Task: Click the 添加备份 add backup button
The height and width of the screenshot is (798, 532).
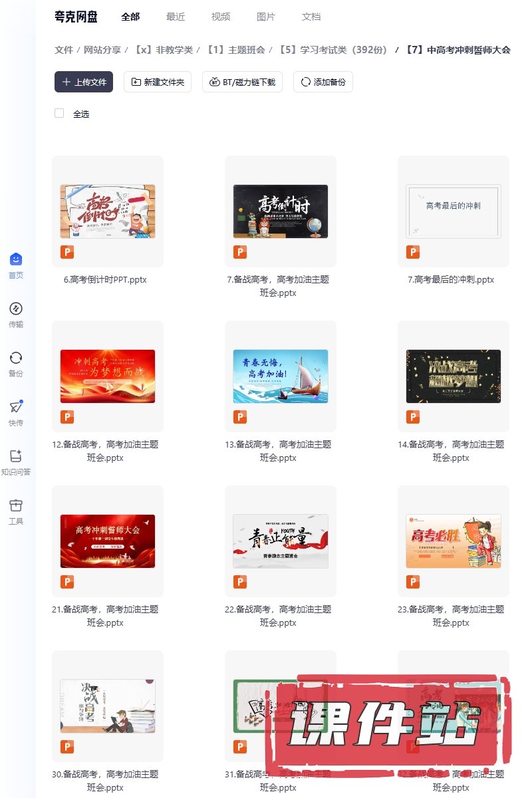Action: [x=323, y=82]
